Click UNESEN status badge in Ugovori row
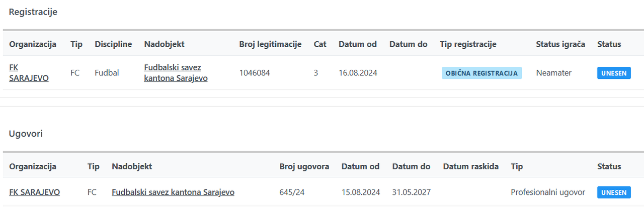The height and width of the screenshot is (209, 644). tap(613, 192)
